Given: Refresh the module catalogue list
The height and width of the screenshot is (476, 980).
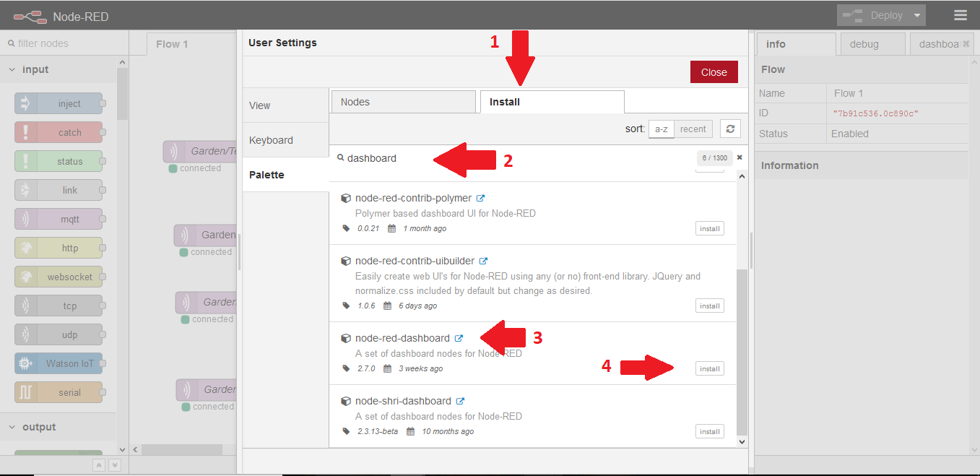Looking at the screenshot, I should click(x=730, y=129).
